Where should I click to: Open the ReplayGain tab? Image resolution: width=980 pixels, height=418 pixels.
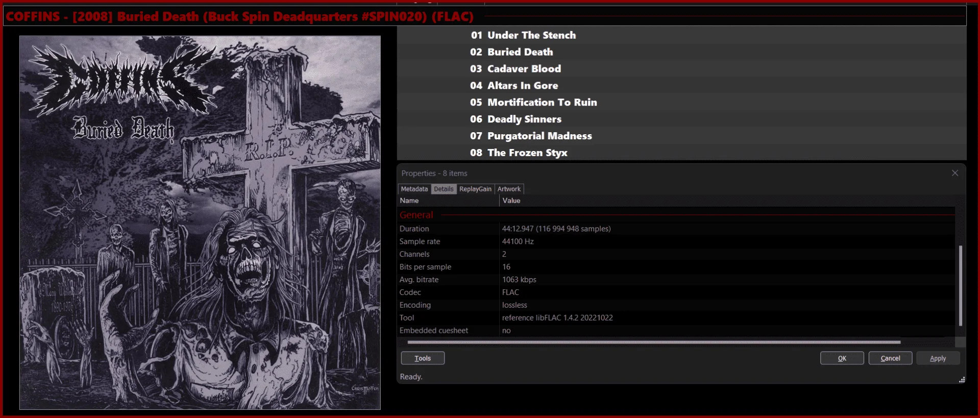pyautogui.click(x=475, y=189)
